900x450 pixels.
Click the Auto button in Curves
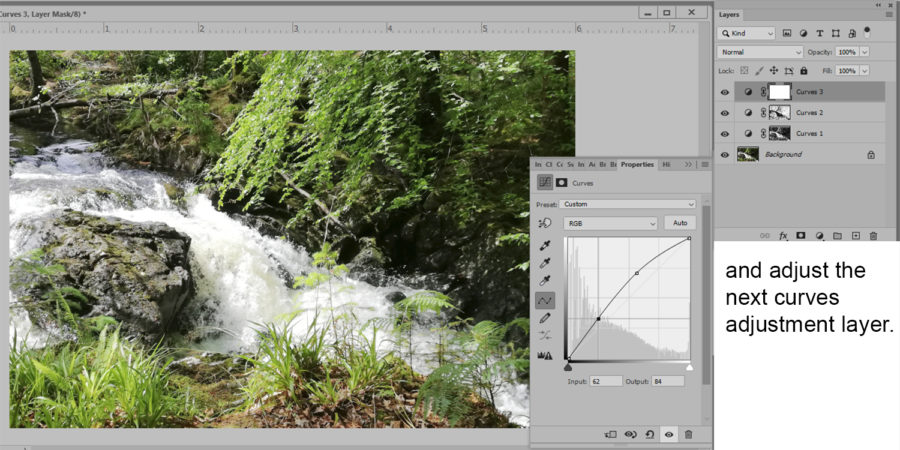679,223
